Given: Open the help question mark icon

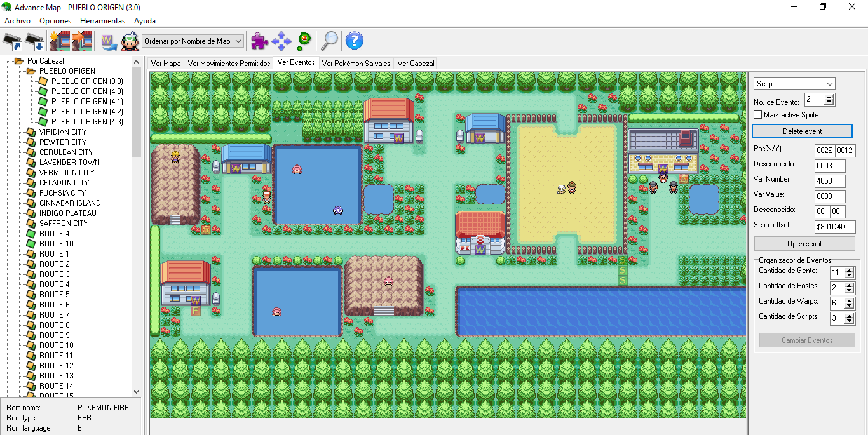Looking at the screenshot, I should [354, 41].
